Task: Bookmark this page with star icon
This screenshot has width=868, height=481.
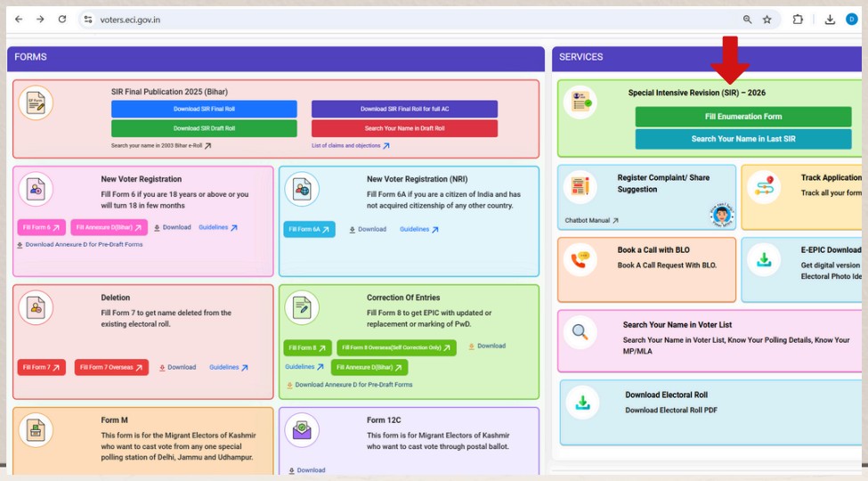Action: coord(767,19)
